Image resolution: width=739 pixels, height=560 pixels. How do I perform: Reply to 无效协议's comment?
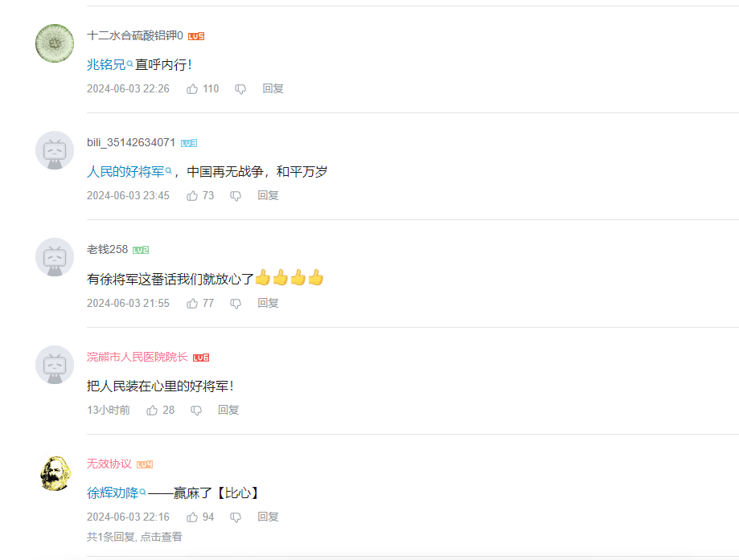click(x=268, y=517)
